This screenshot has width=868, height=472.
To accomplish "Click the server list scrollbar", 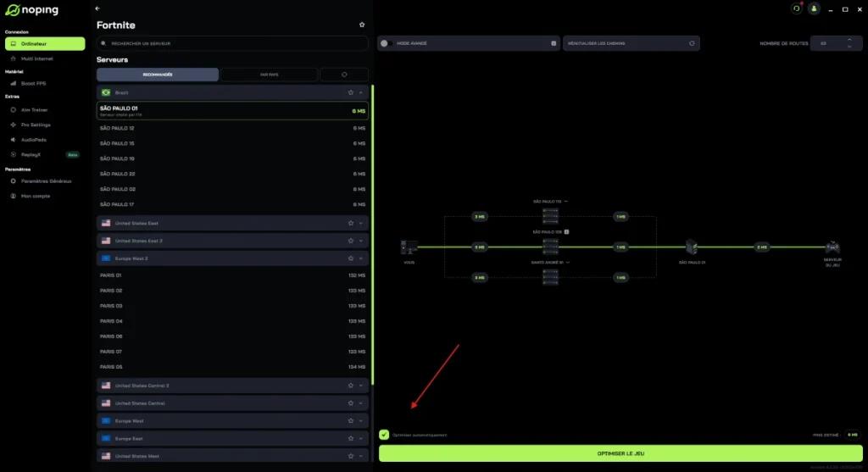I will coord(372,235).
